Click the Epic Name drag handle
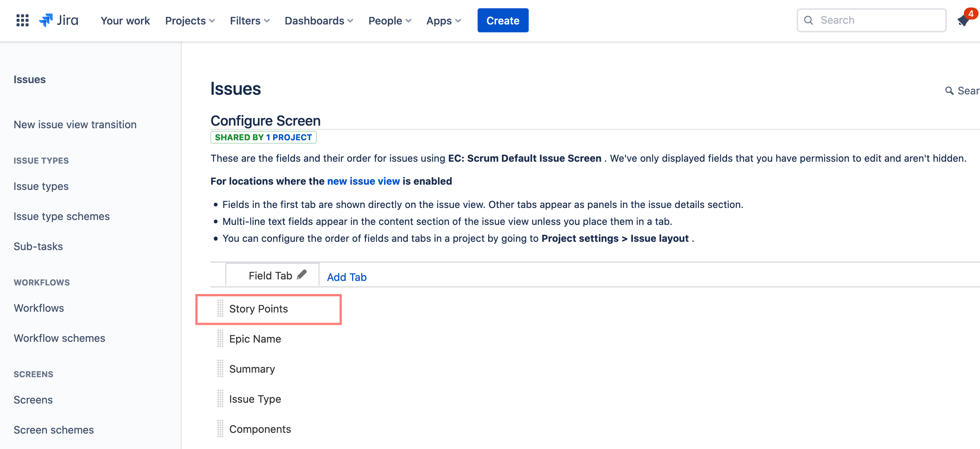 pos(220,338)
